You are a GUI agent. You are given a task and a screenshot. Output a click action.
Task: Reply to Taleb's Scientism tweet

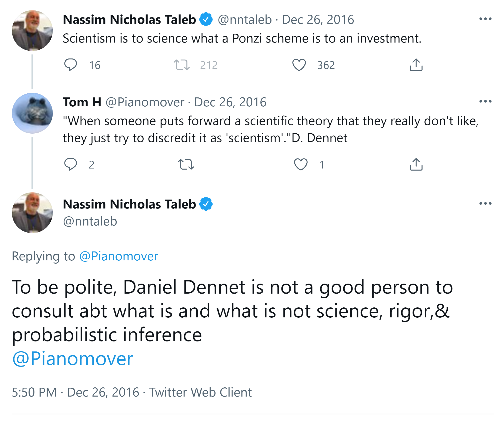[70, 65]
